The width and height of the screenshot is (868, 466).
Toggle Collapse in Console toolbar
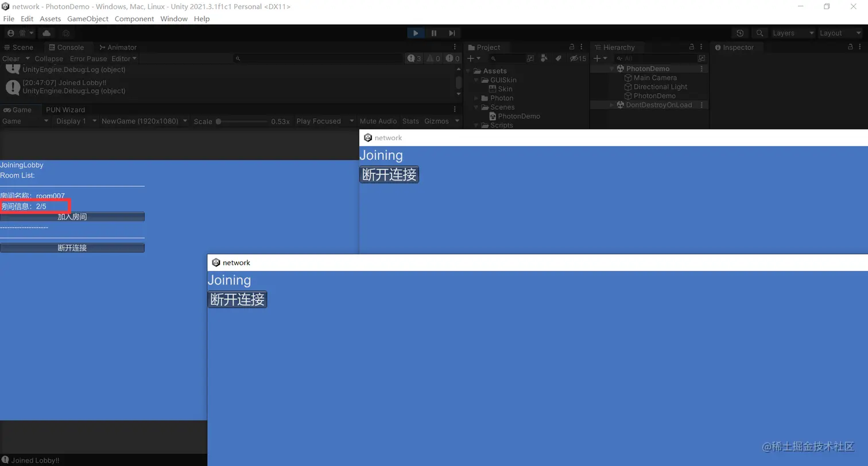(49, 59)
